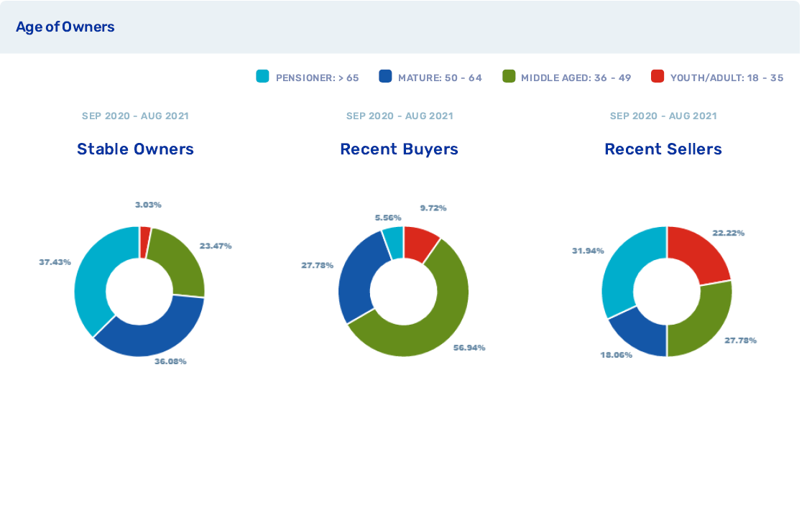
Task: Click the Mature dark-blue legend swatch
Action: tap(385, 77)
